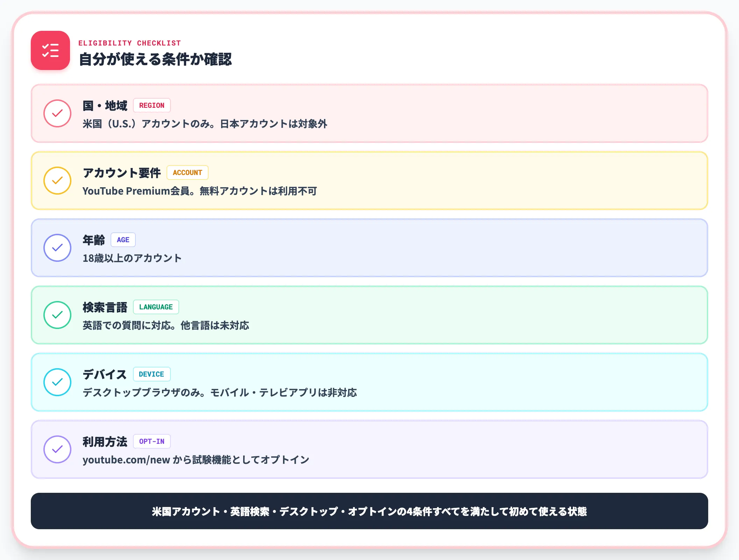This screenshot has width=739, height=560.
Task: Click the checkmark circle for 年齢
Action: tap(57, 248)
